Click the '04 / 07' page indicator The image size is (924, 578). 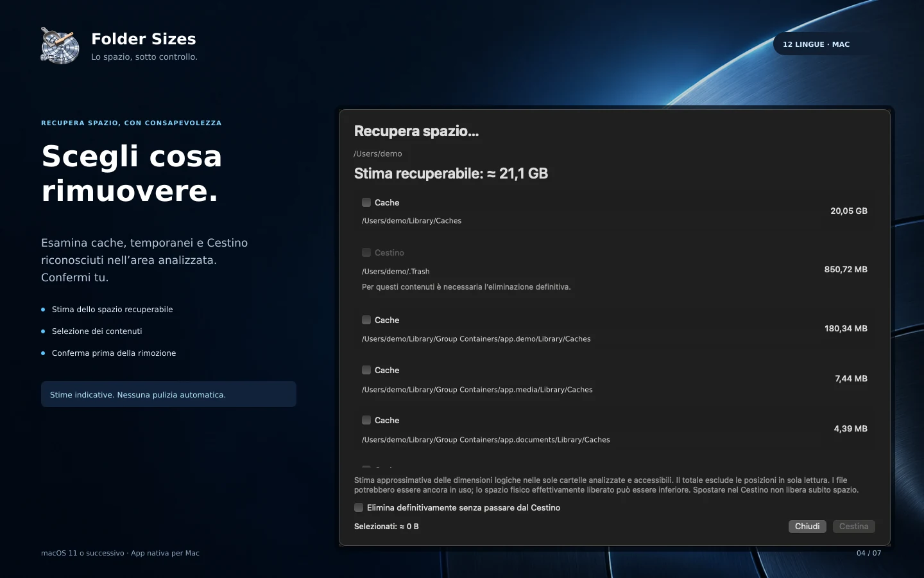pos(869,553)
